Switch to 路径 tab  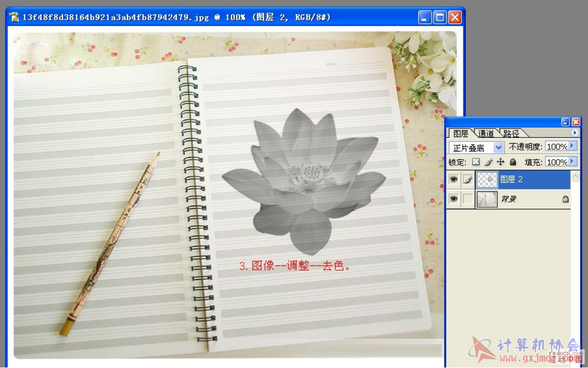[x=511, y=133]
